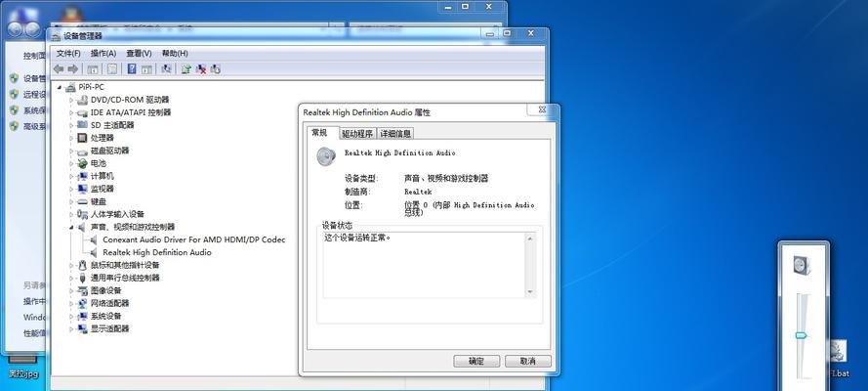
Task: Open the 查看(V) menu
Action: click(139, 53)
